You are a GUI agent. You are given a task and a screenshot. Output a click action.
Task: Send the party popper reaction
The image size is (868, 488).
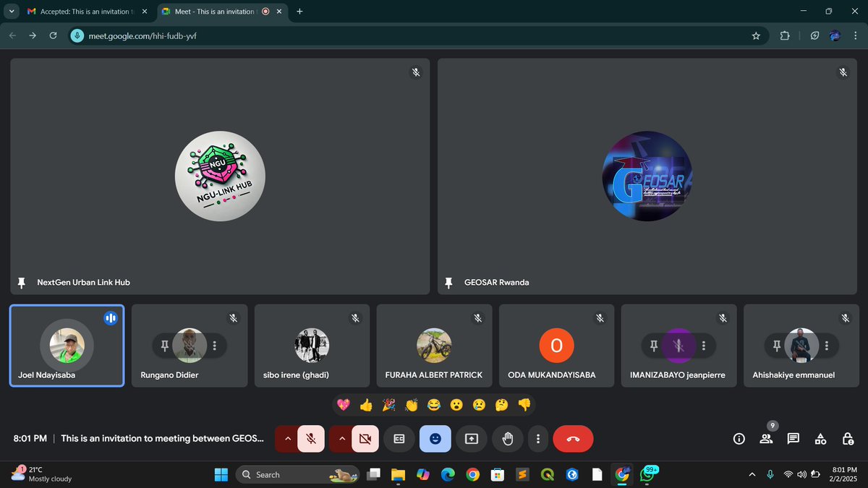[388, 405]
